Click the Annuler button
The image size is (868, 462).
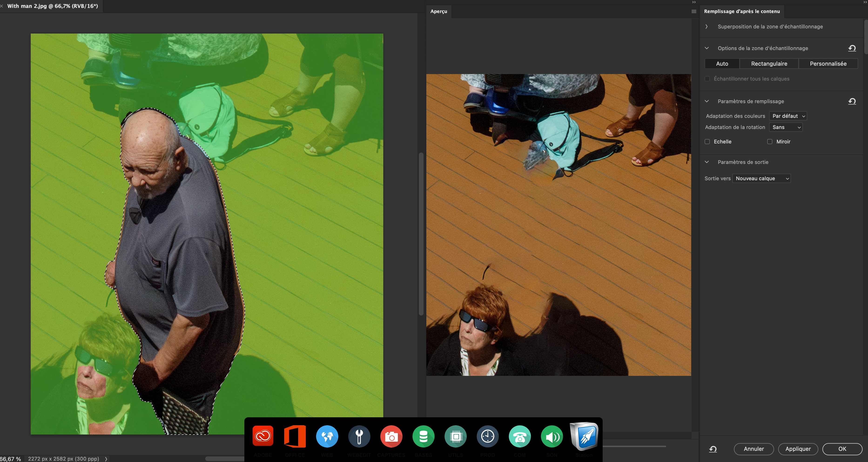pos(754,449)
